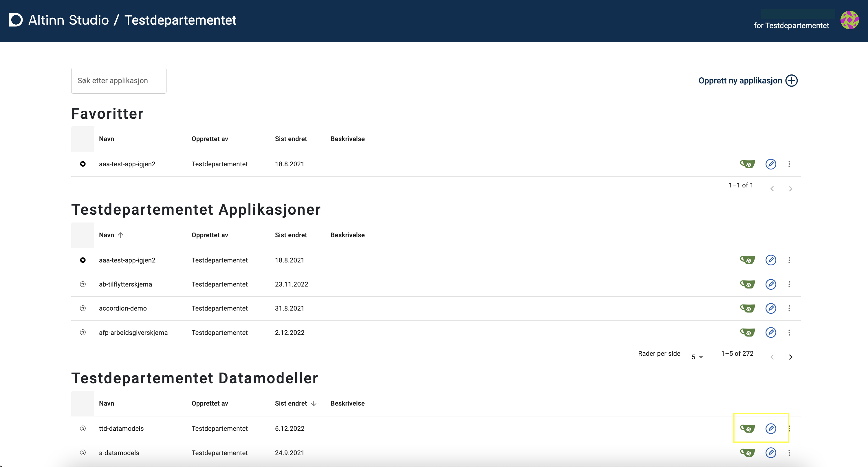This screenshot has height=467, width=868.
Task: Click edit icon in Favoritter aaa-test-app-igjen2 row
Action: click(771, 164)
